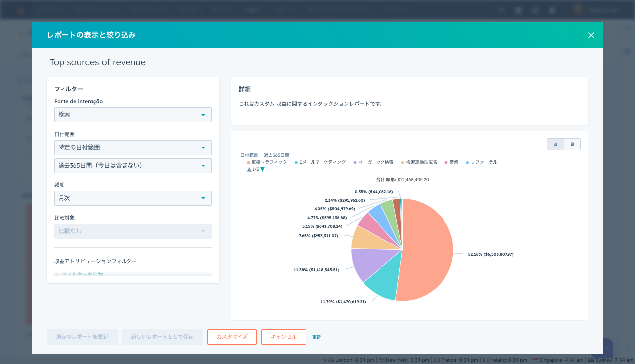Open the Fonte de interação dropdown showing 検索
Screen dimensions: 635x364
click(133, 115)
